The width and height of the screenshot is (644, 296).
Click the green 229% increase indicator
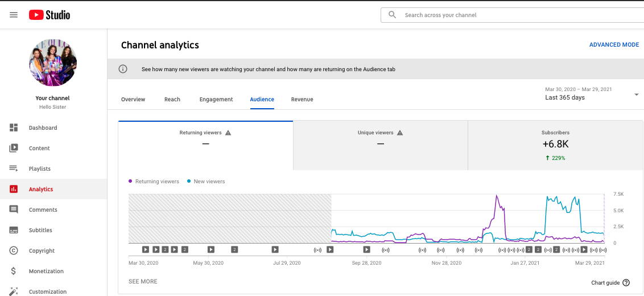(555, 158)
